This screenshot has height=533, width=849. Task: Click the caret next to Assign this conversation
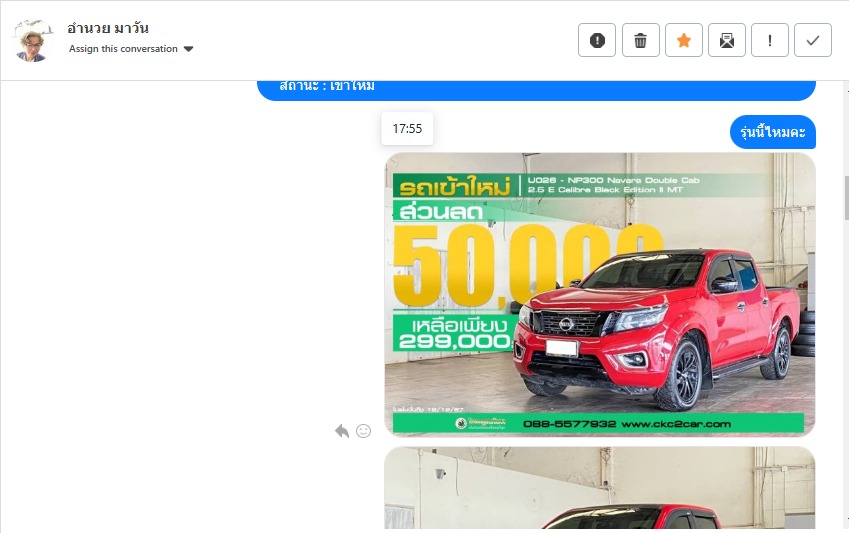point(189,49)
